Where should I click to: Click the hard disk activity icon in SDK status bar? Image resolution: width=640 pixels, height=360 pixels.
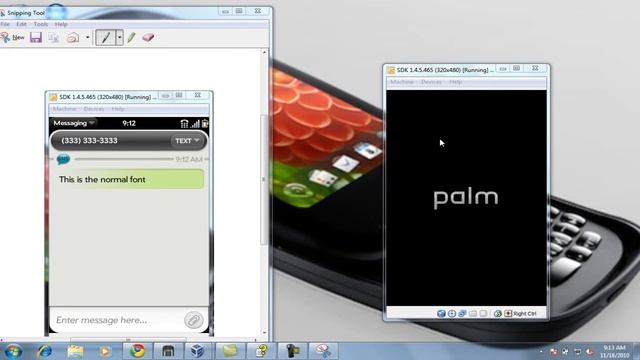441,313
